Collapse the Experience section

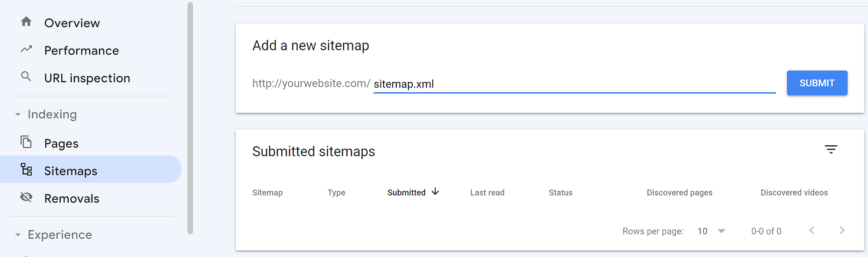[x=17, y=235]
